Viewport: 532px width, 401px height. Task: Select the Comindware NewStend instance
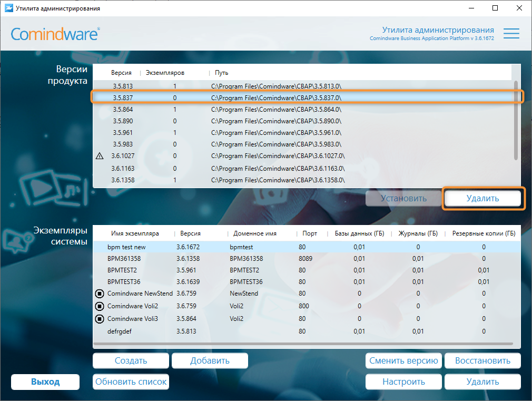(307, 294)
